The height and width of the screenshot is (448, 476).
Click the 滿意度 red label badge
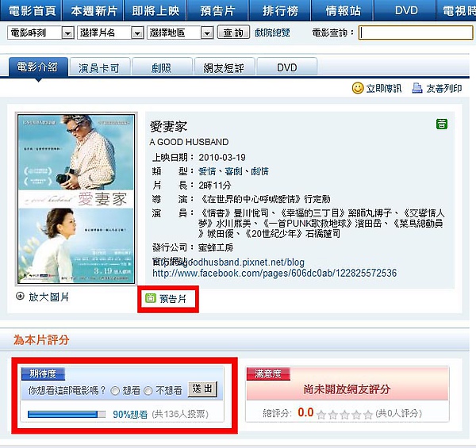coord(268,373)
